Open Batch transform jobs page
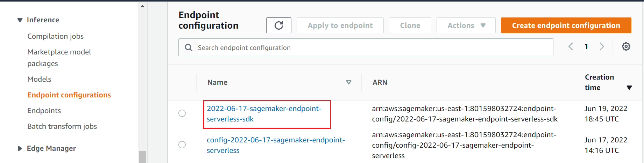Viewport: 644px width, 163px height. click(x=62, y=126)
